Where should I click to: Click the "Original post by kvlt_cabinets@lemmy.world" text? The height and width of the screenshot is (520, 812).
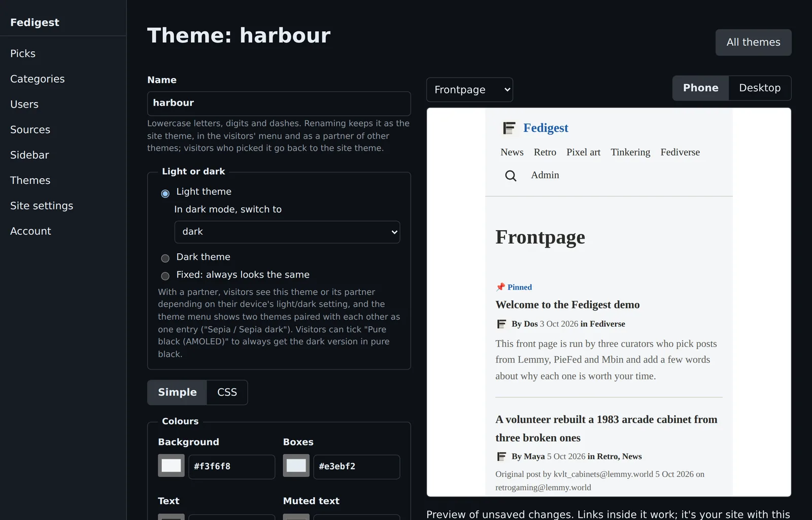pyautogui.click(x=574, y=474)
